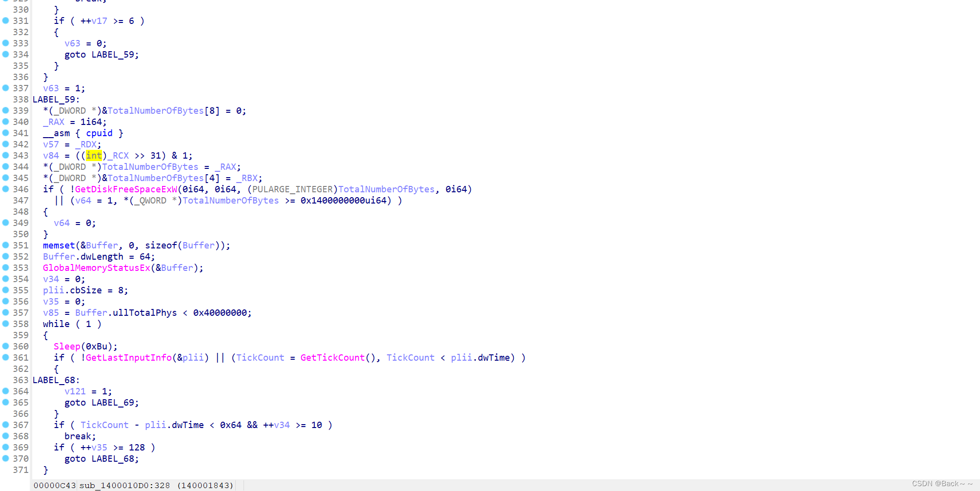Select the highlighted int keyword

(94, 156)
